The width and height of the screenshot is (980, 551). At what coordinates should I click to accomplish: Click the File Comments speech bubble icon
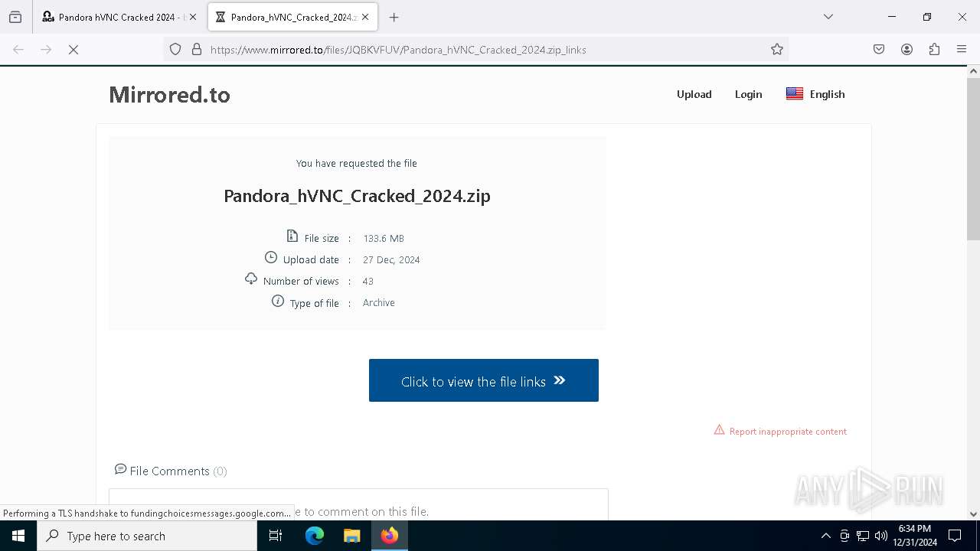click(120, 469)
